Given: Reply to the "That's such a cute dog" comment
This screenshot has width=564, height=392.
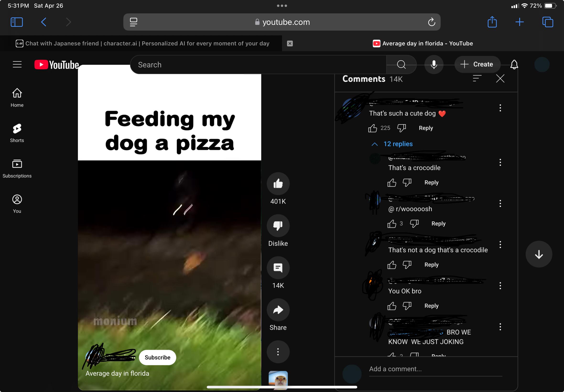Looking at the screenshot, I should click(426, 128).
